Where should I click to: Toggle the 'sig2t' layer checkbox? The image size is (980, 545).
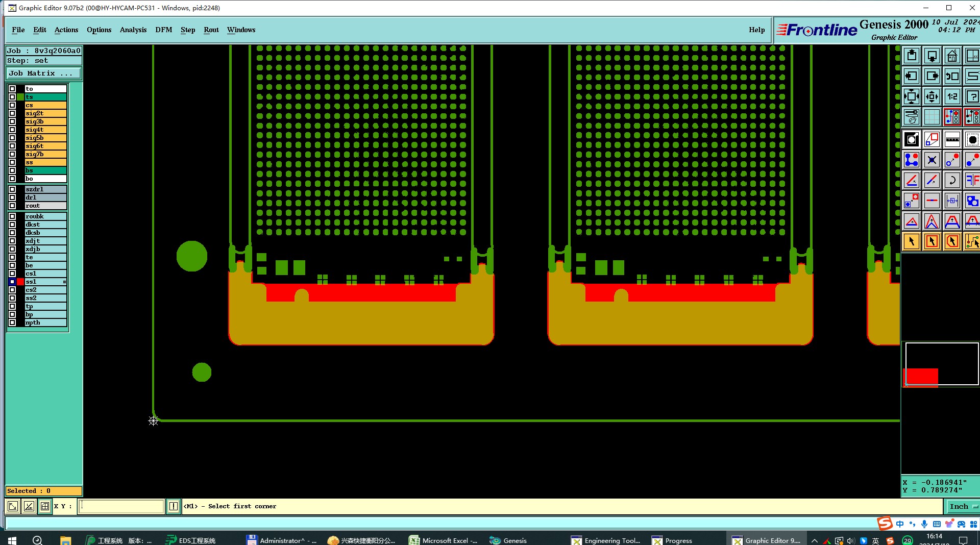12,113
